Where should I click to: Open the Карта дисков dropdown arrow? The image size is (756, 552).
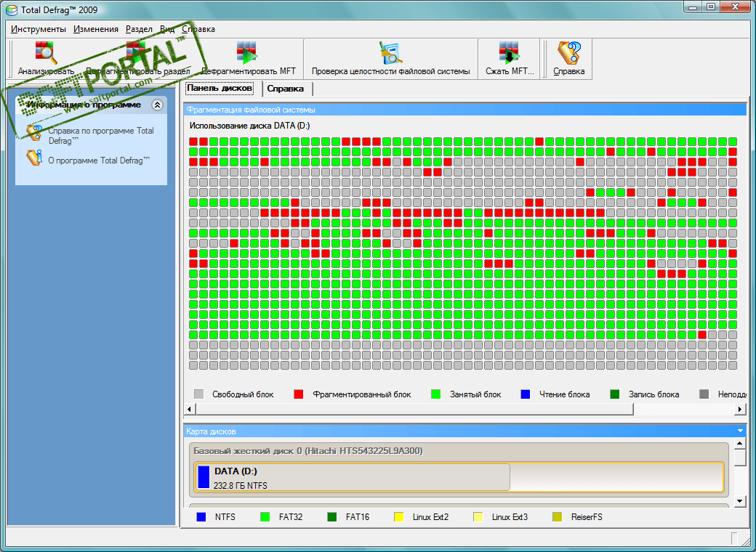[x=740, y=431]
